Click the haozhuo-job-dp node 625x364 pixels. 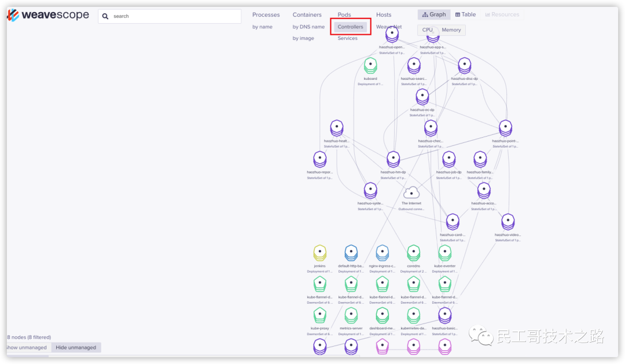click(449, 160)
